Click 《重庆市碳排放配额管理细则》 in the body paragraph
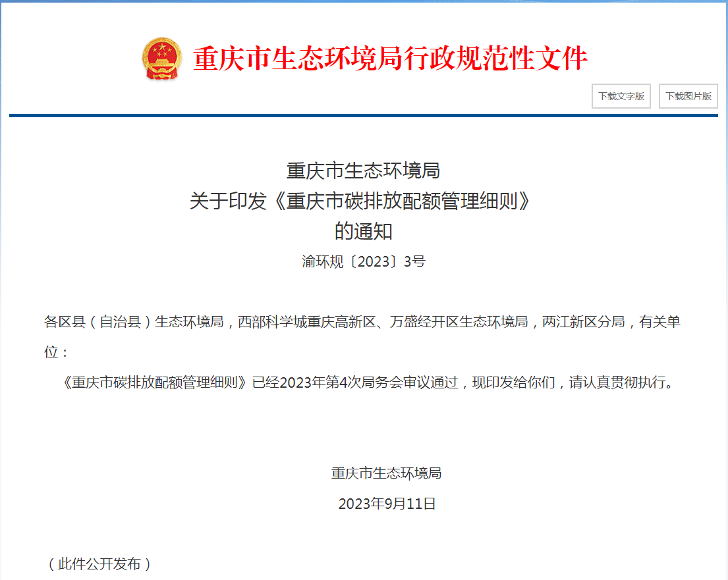This screenshot has height=580, width=728. tap(155, 382)
